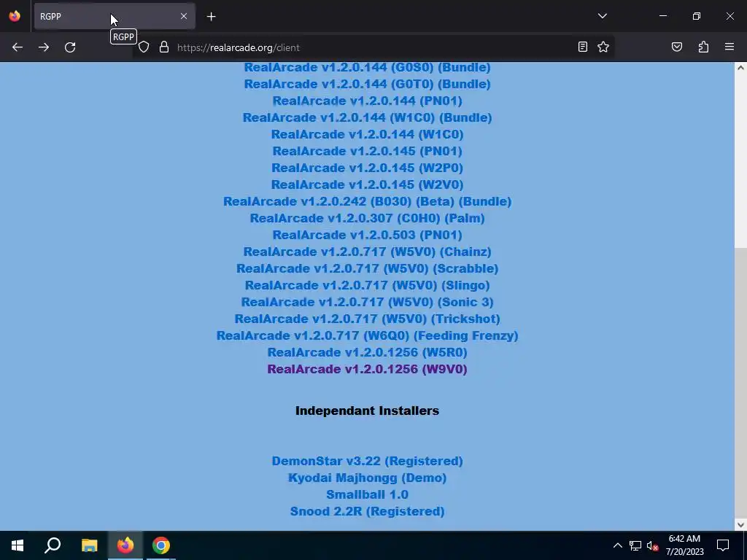747x560 pixels.
Task: Switch to Firefox in taskbar
Action: tap(125, 545)
